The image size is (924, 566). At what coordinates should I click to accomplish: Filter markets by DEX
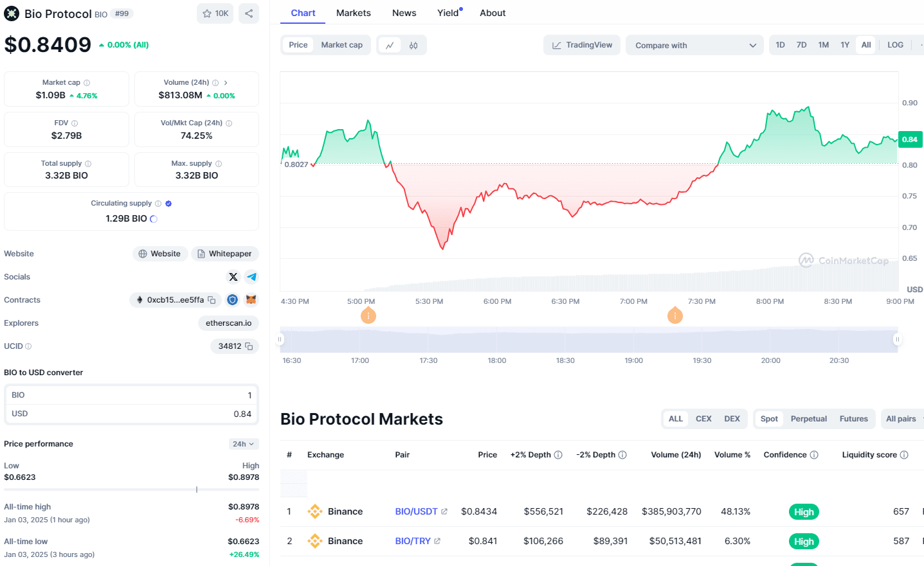(x=732, y=419)
